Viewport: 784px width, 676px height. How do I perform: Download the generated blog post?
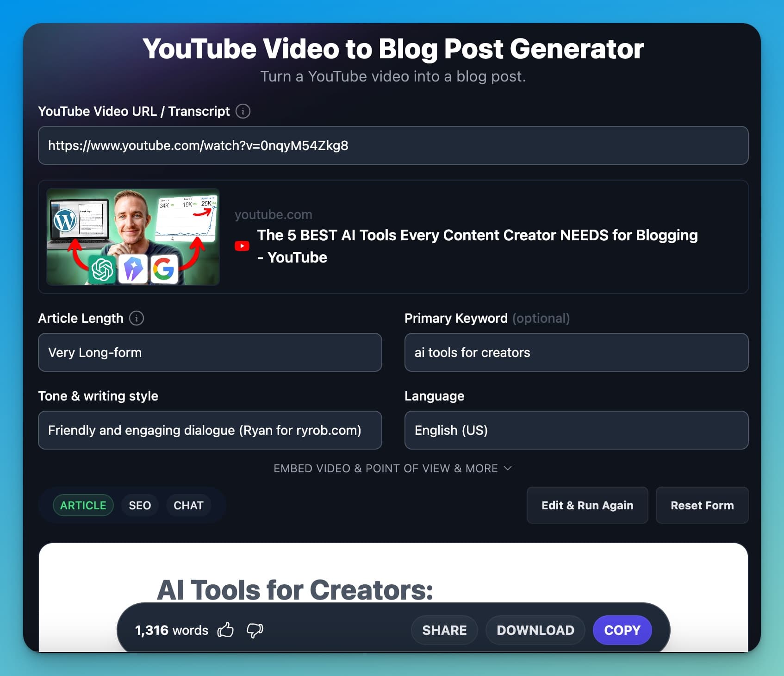pos(535,630)
